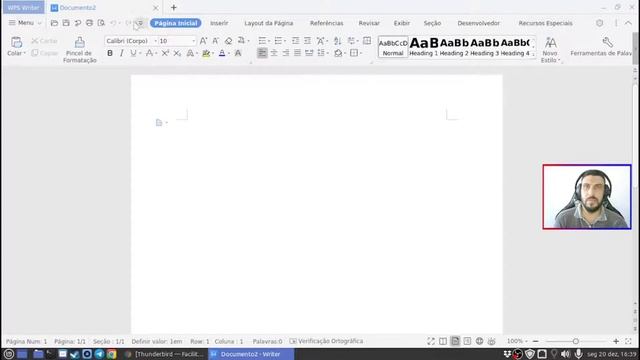Open the borders dropdown
Viewport: 640px width, 360px height.
[x=361, y=53]
